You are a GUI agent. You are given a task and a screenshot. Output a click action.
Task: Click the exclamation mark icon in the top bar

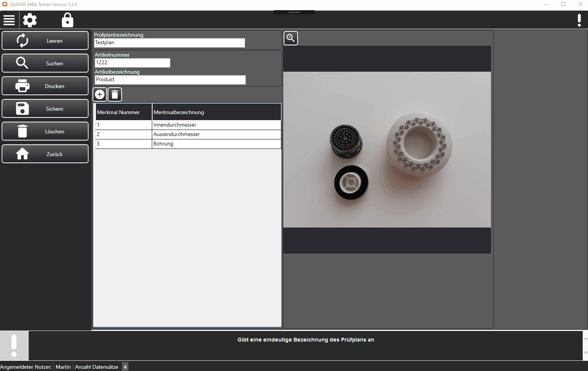pyautogui.click(x=579, y=20)
